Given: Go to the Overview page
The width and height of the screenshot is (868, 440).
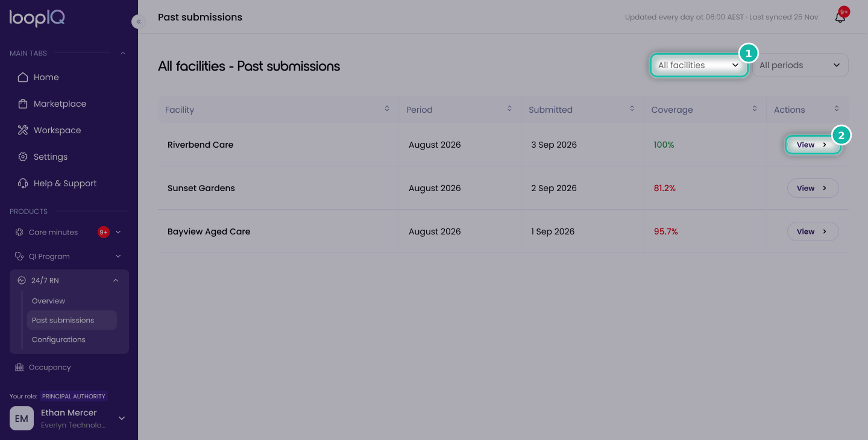Looking at the screenshot, I should point(48,301).
